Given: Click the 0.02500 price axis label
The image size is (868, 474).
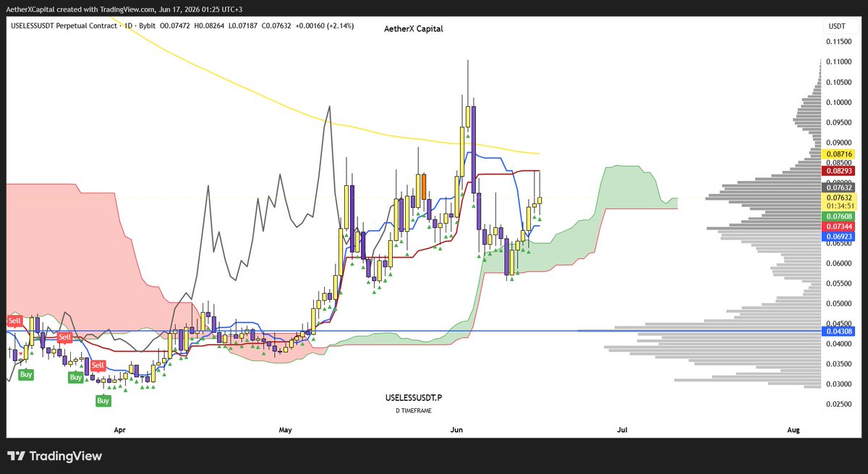Looking at the screenshot, I should pos(840,405).
